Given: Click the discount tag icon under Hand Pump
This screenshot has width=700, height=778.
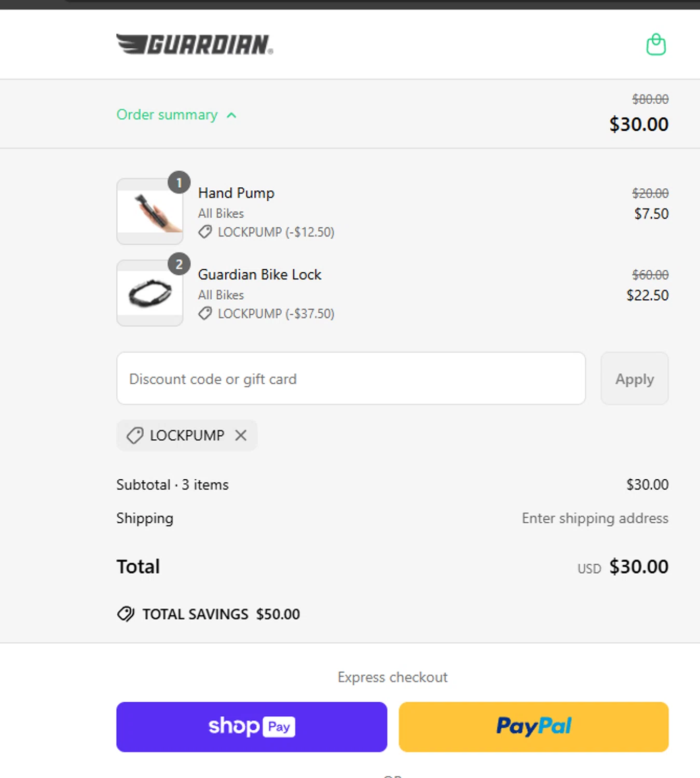Looking at the screenshot, I should pyautogui.click(x=205, y=232).
